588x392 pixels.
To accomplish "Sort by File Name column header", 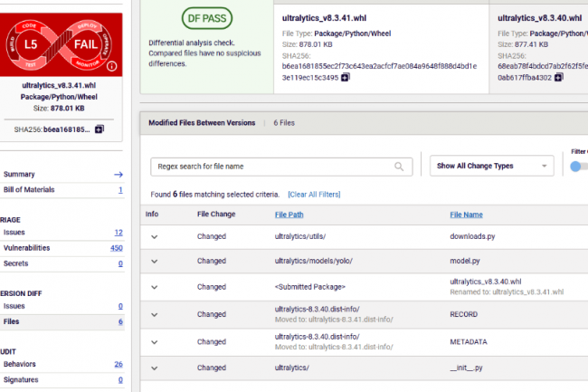I will (x=466, y=215).
